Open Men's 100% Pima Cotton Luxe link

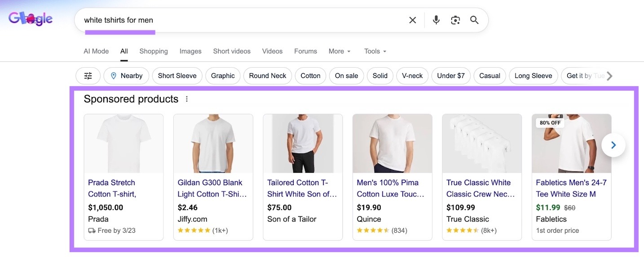tap(390, 188)
